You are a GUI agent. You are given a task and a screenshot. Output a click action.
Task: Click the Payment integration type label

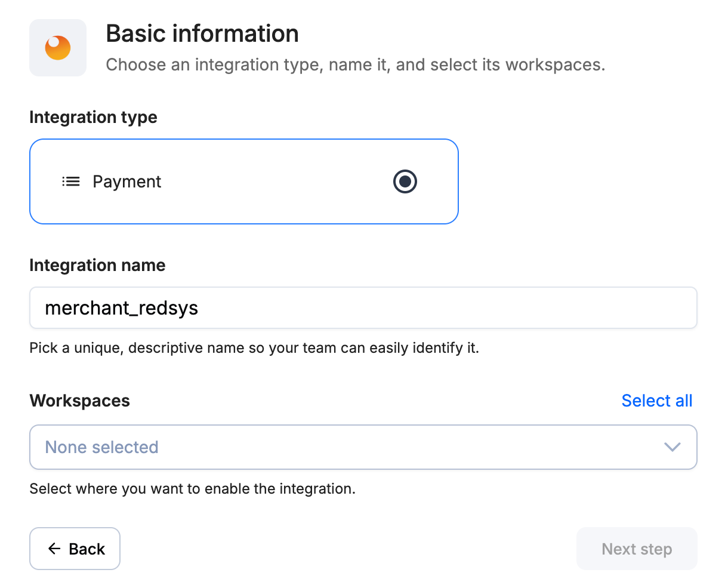tap(127, 181)
